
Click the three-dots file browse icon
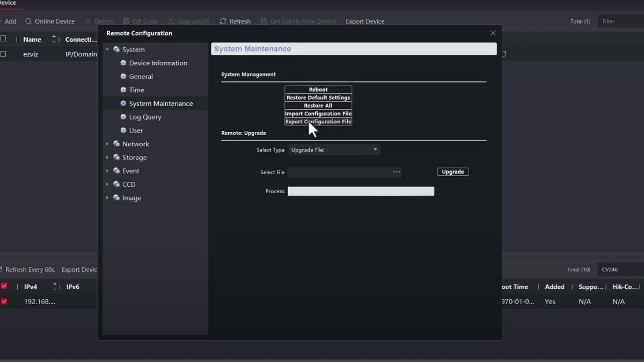[x=397, y=172]
